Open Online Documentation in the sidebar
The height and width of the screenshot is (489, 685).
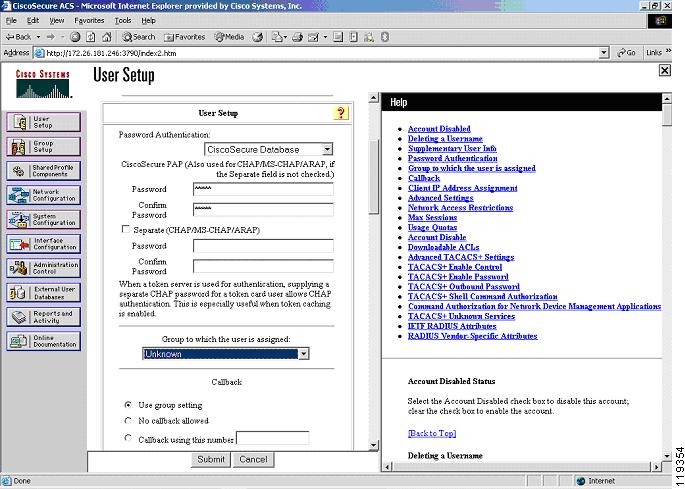44,341
